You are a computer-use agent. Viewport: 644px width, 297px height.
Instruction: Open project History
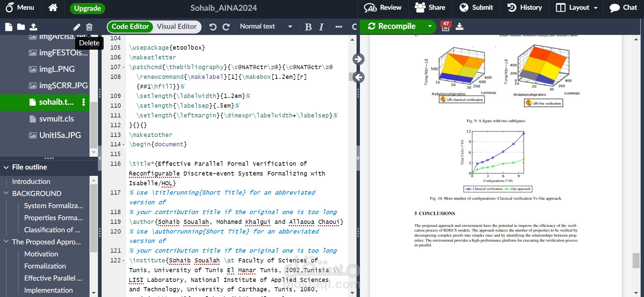[524, 8]
